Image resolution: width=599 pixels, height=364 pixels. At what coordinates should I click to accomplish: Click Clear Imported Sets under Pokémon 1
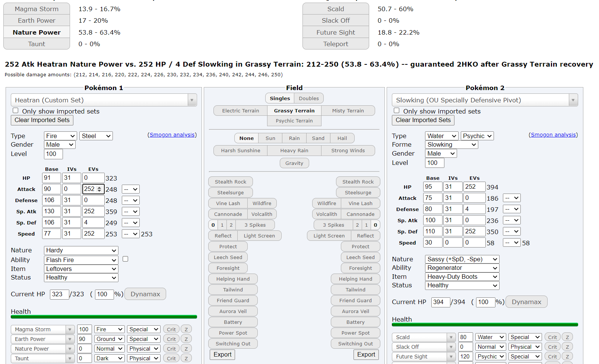coord(42,120)
